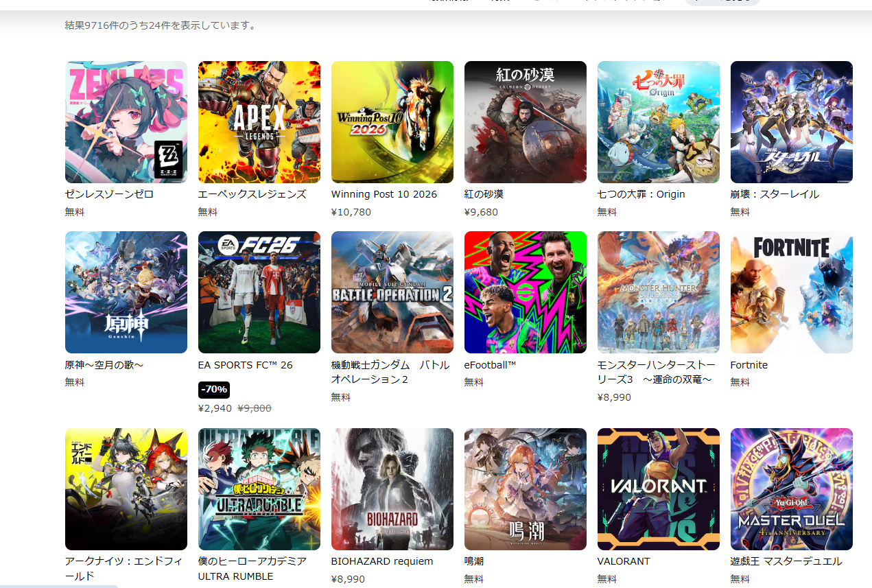This screenshot has height=588, width=872.
Task: Open the 崩壊：スターレイル cover art
Action: coord(792,122)
